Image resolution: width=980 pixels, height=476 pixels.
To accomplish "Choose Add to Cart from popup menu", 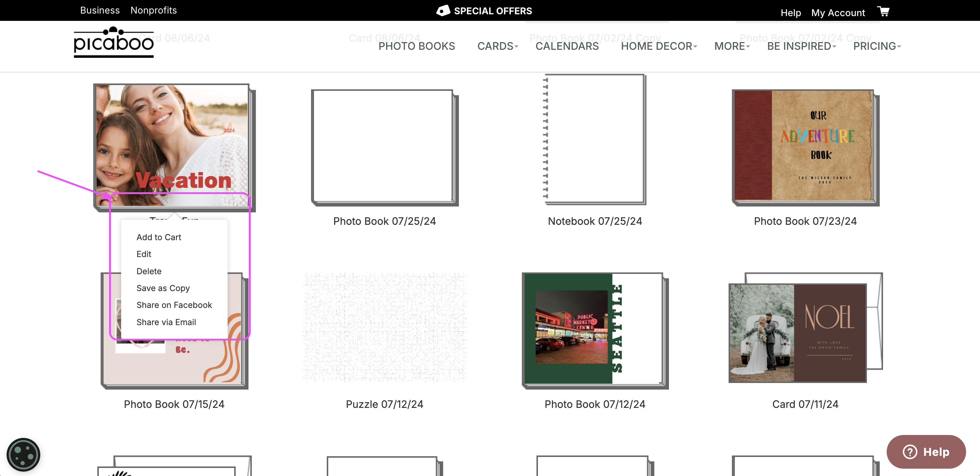I will [x=159, y=237].
